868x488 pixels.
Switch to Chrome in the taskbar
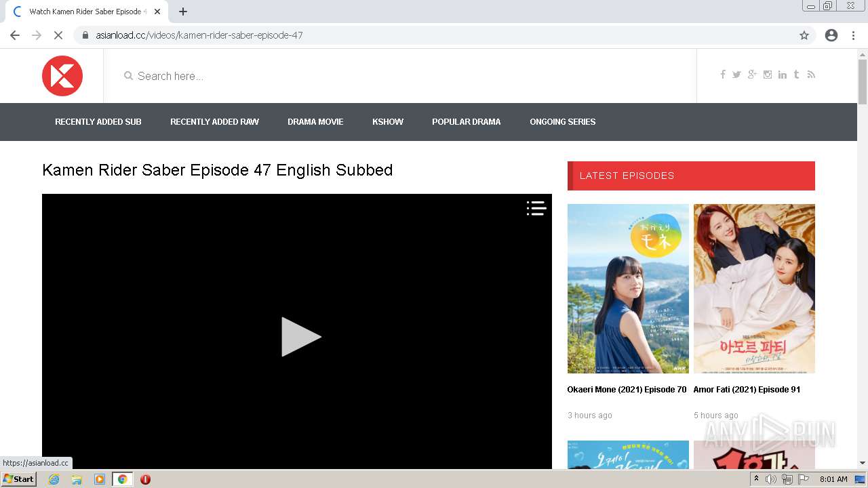(122, 479)
